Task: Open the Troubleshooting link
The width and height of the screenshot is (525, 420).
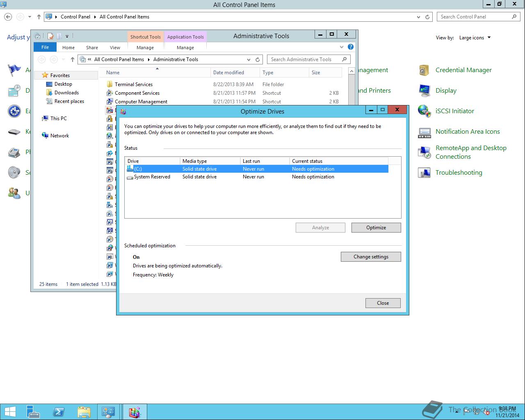Action: [459, 173]
